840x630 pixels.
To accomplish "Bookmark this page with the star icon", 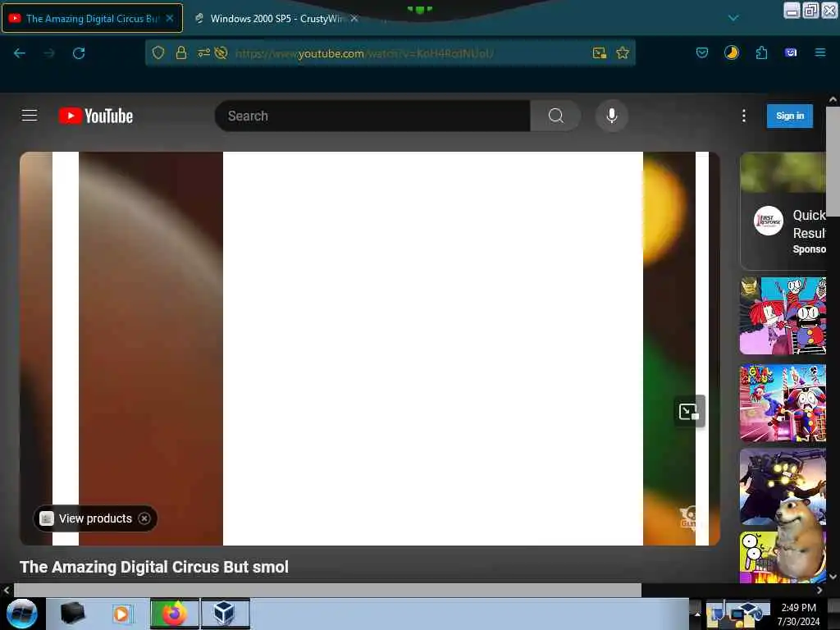I will click(623, 52).
